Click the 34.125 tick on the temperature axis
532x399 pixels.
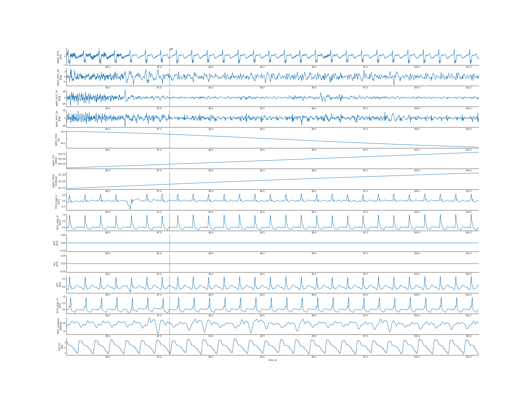click(62, 175)
